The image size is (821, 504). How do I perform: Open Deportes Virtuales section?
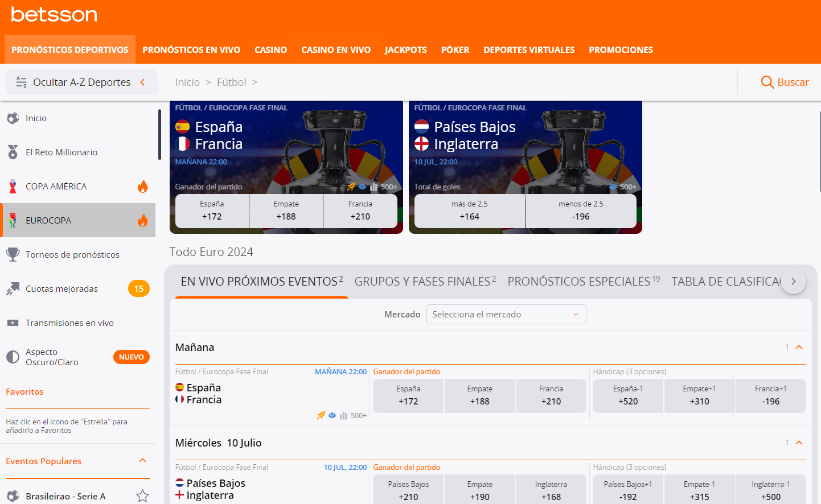click(x=529, y=49)
